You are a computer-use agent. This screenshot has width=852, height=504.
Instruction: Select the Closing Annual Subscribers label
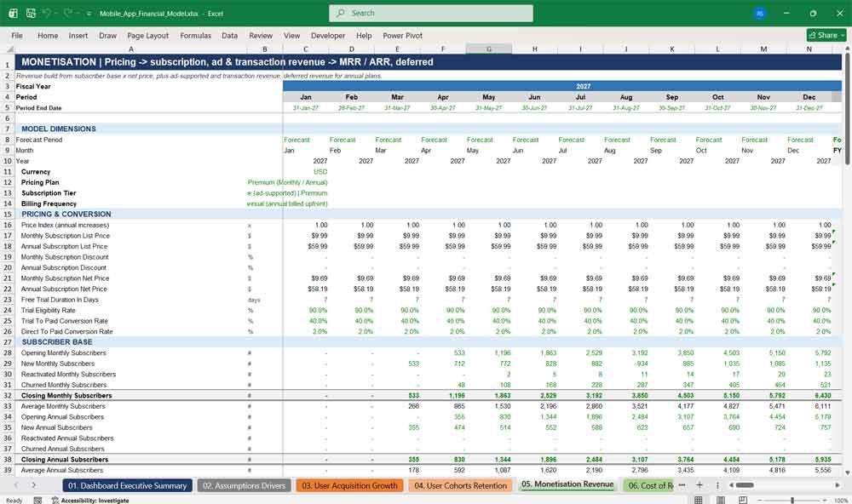click(x=65, y=460)
